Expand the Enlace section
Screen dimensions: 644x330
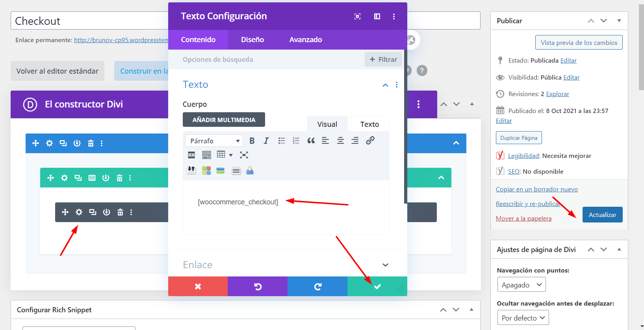tap(385, 265)
